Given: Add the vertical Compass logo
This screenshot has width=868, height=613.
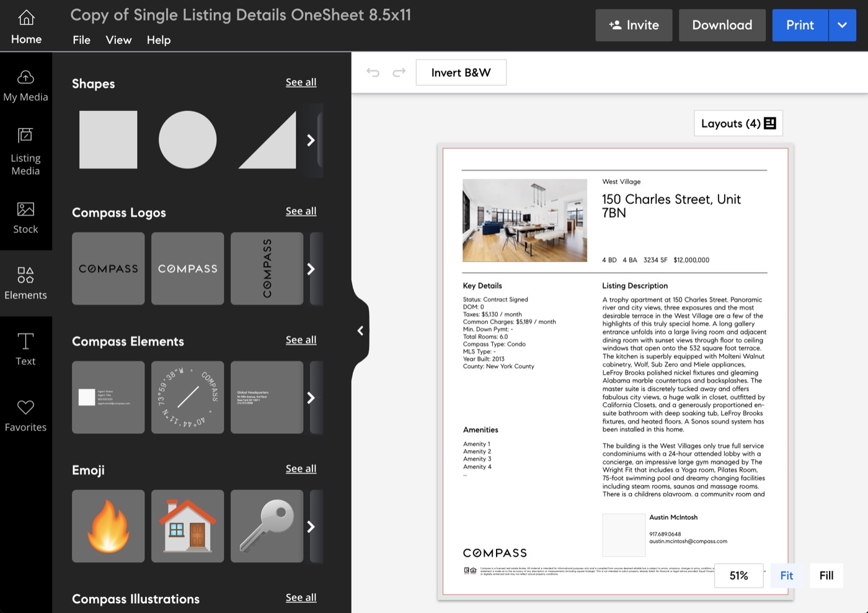Looking at the screenshot, I should point(267,268).
